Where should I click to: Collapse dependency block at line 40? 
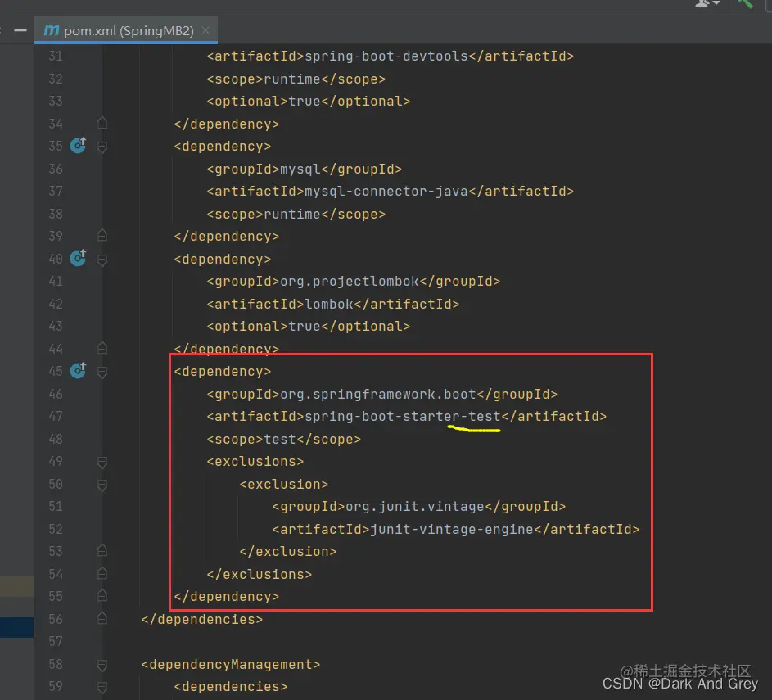[102, 260]
